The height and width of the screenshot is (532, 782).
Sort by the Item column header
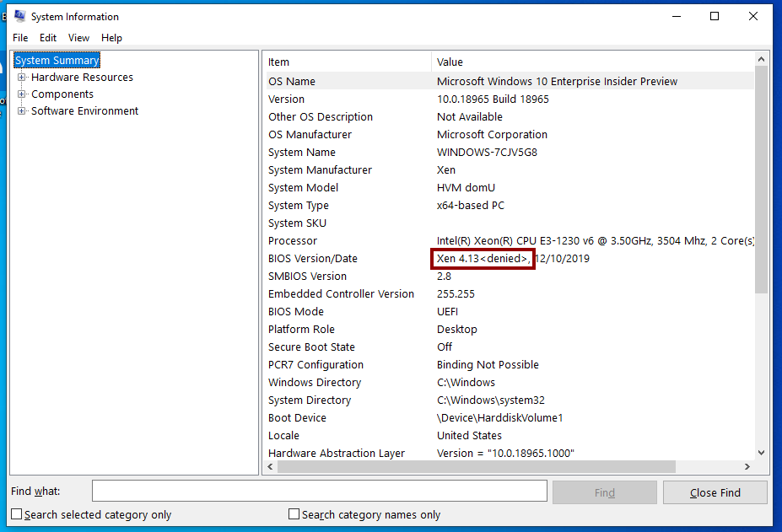pos(346,62)
